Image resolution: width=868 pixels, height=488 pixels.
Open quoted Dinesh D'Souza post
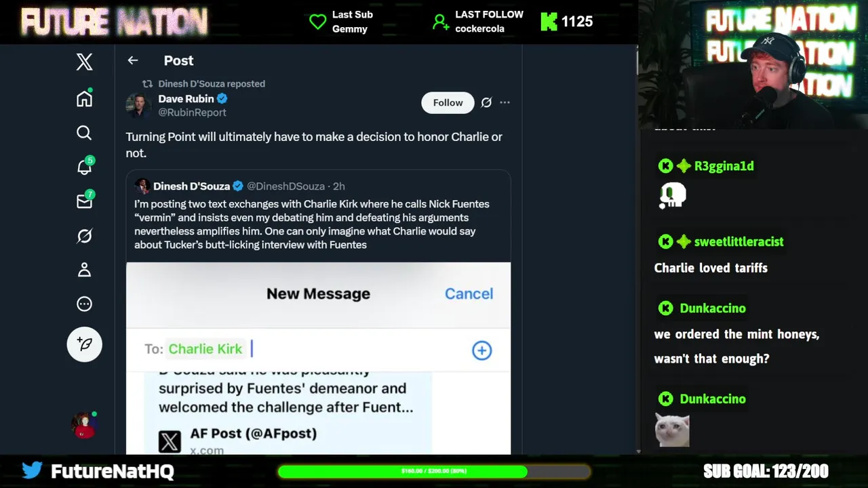[x=318, y=217]
